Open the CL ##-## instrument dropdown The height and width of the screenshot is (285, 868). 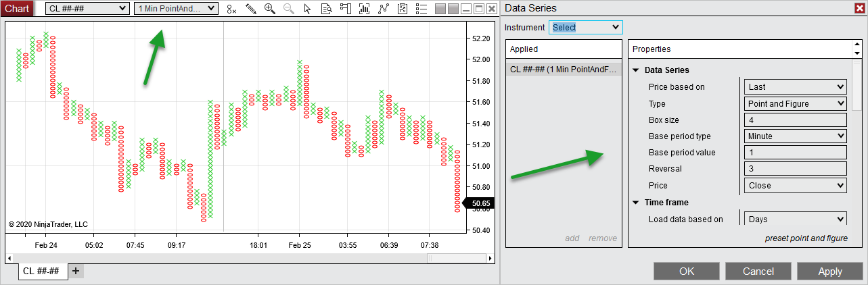pos(87,8)
